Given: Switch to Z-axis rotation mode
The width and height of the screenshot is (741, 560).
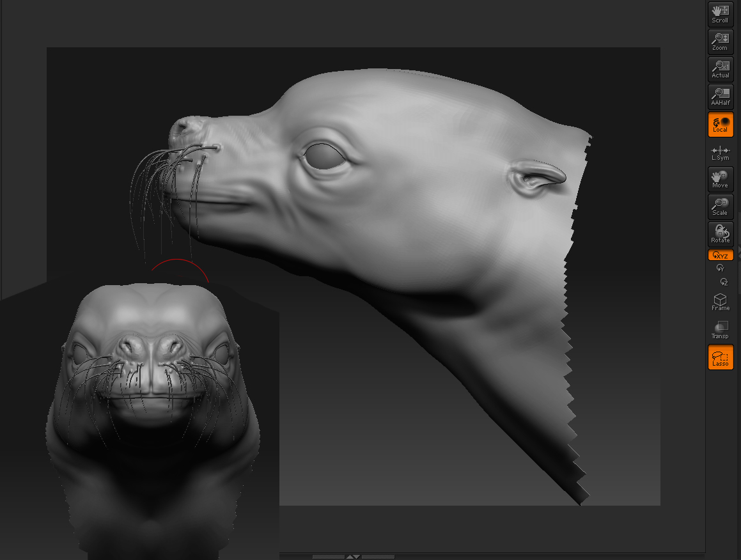Looking at the screenshot, I should [x=724, y=282].
